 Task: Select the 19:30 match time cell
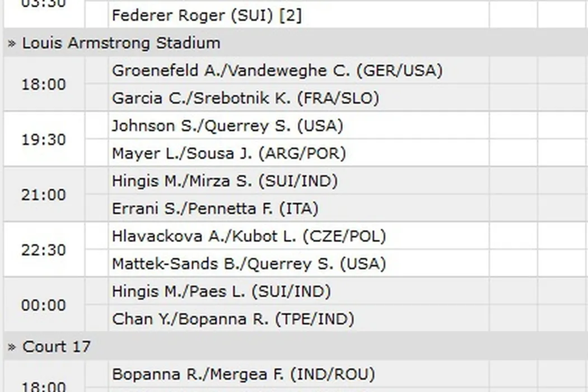point(44,139)
